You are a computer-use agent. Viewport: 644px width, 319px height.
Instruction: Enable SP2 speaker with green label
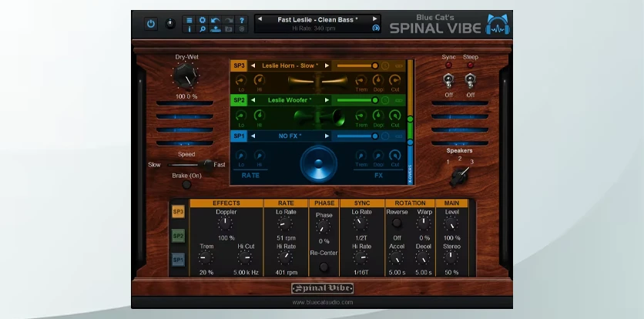tap(239, 100)
